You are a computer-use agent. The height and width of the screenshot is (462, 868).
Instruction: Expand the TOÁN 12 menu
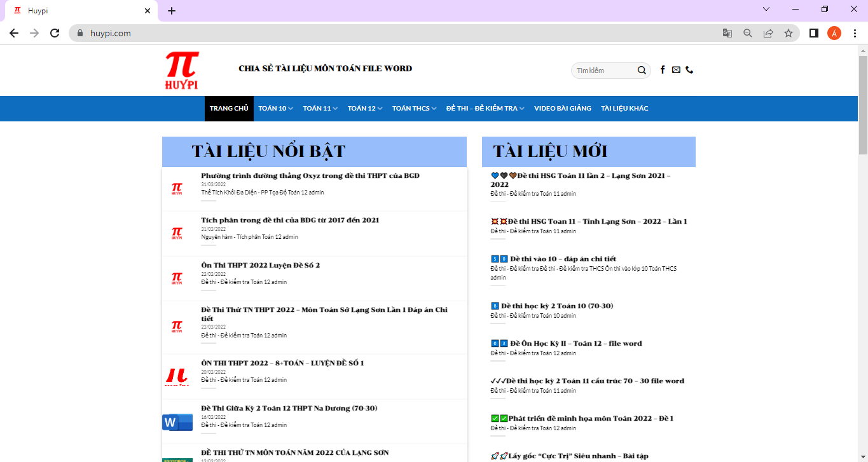[365, 109]
